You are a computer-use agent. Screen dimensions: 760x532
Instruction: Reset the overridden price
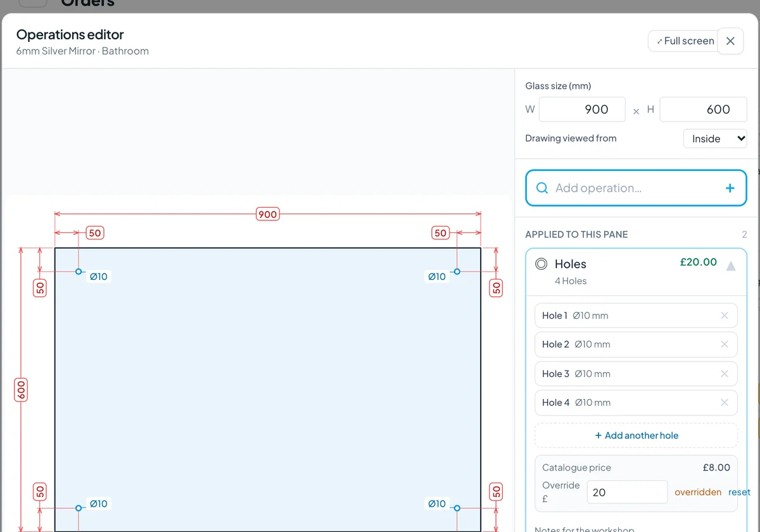coord(739,492)
